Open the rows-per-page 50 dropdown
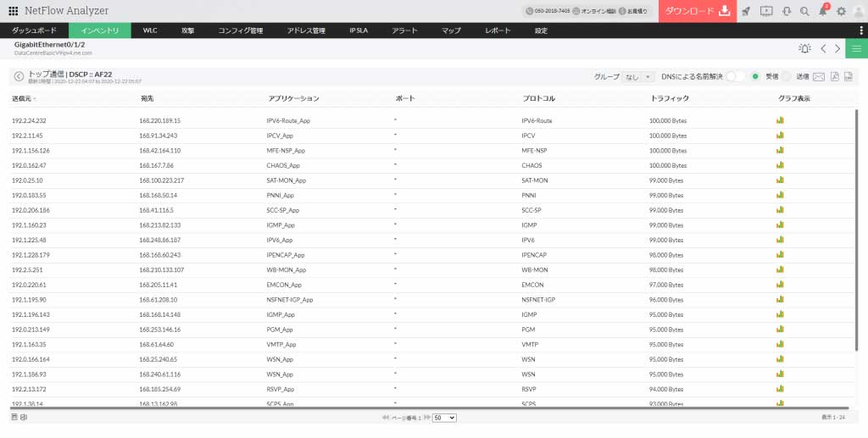This screenshot has height=438, width=868. [x=444, y=418]
